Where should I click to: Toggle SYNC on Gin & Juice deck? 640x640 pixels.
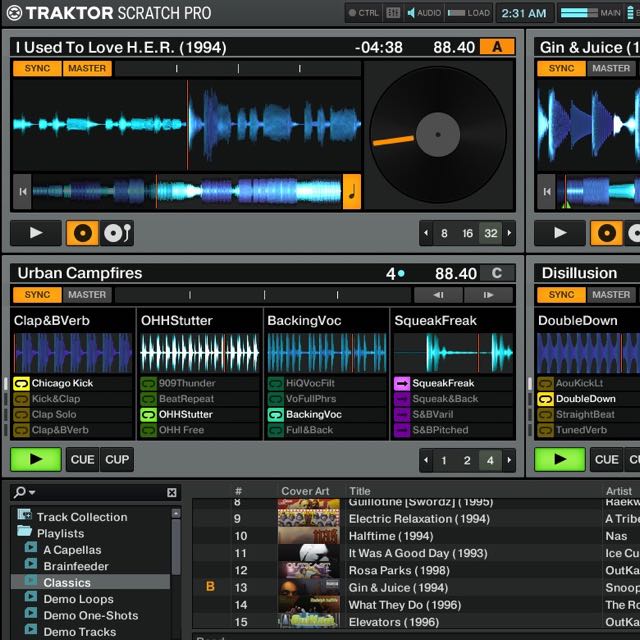click(561, 68)
